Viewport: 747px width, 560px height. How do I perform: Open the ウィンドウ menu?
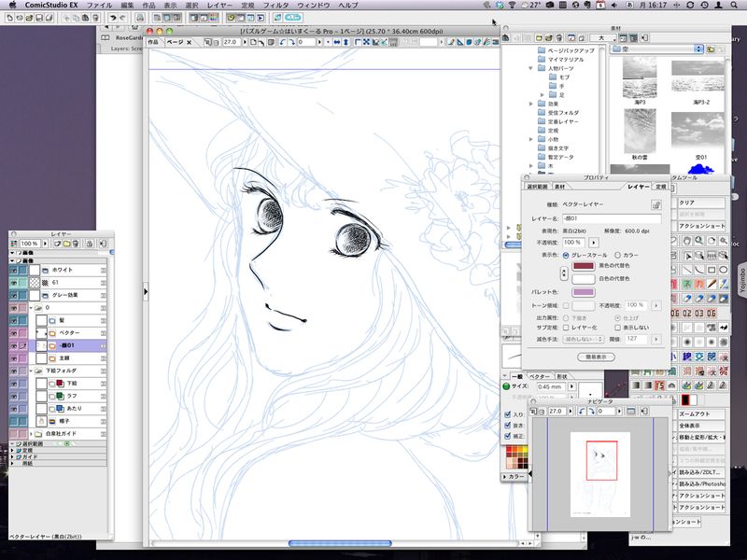tap(314, 6)
